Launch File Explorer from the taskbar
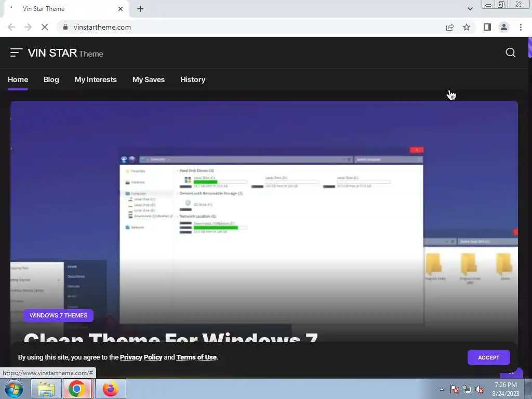Screen dimensions: 532x399 [46, 389]
